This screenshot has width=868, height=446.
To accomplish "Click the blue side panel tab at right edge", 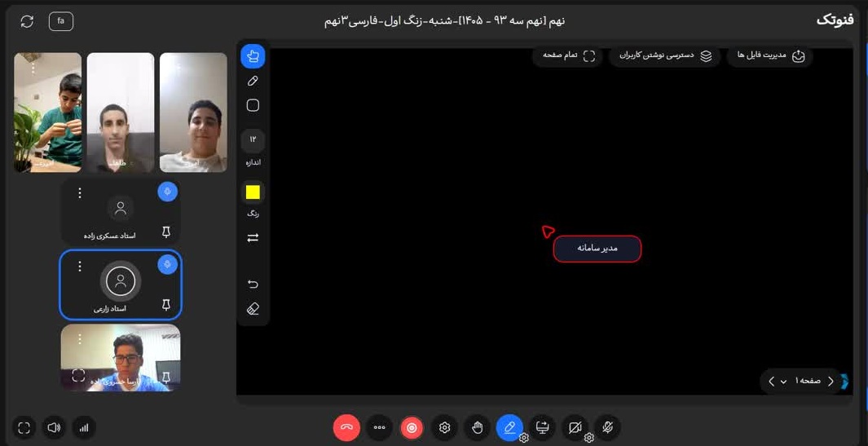I will (x=844, y=381).
